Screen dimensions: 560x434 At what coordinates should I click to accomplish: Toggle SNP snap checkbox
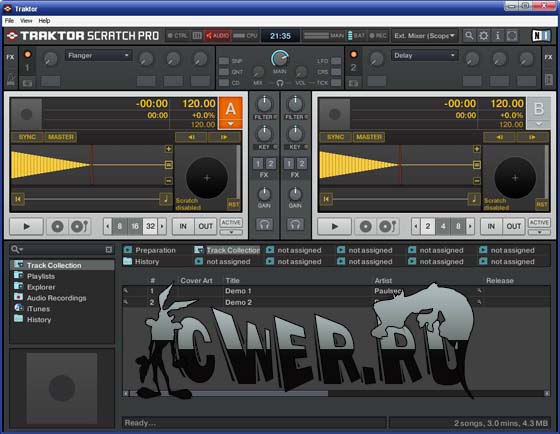(x=224, y=61)
